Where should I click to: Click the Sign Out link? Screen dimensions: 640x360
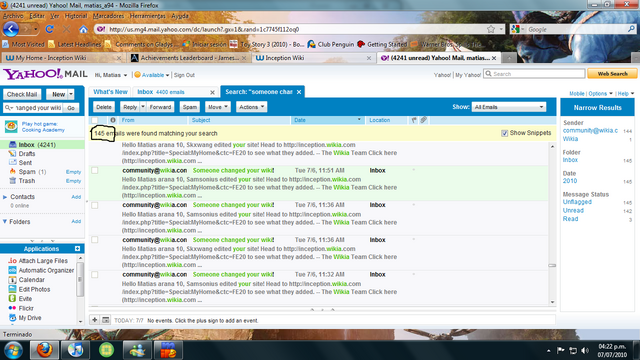(184, 75)
